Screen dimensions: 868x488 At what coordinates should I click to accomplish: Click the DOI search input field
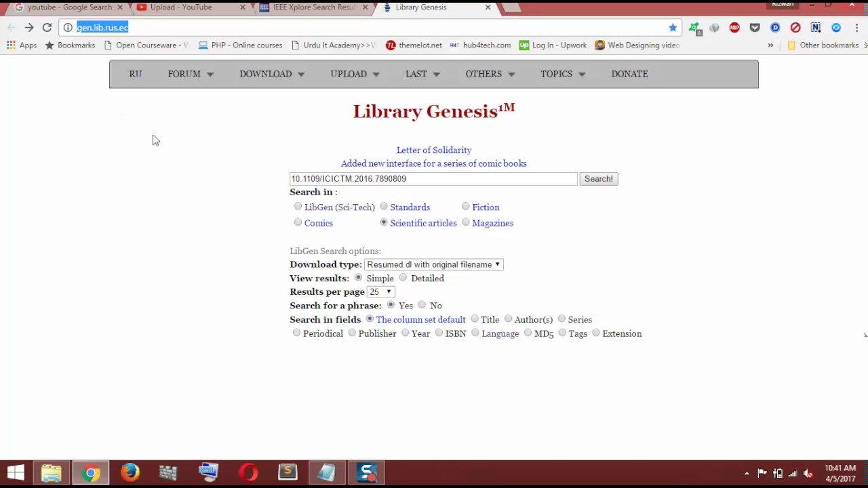(433, 179)
